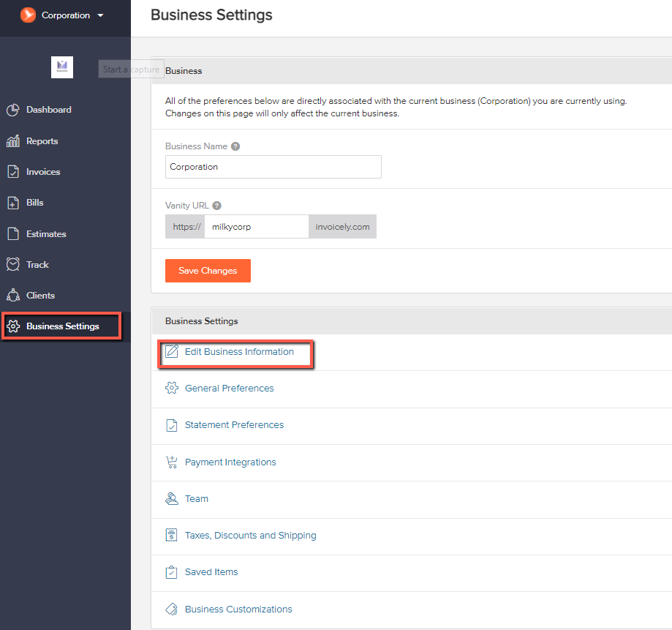Open Invoices in the sidebar menu
The width and height of the screenshot is (672, 630).
(x=43, y=171)
